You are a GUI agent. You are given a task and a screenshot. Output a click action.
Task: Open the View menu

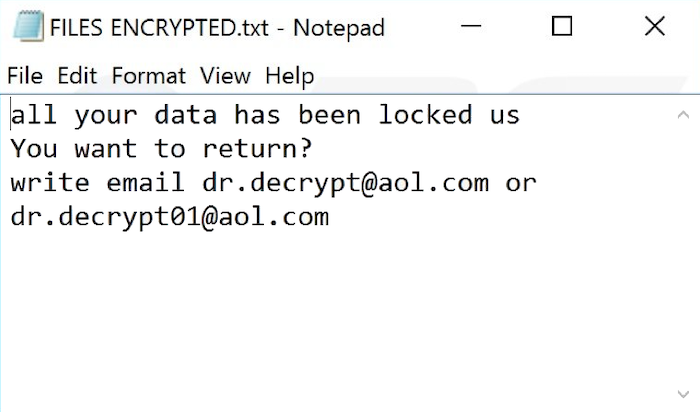(225, 75)
